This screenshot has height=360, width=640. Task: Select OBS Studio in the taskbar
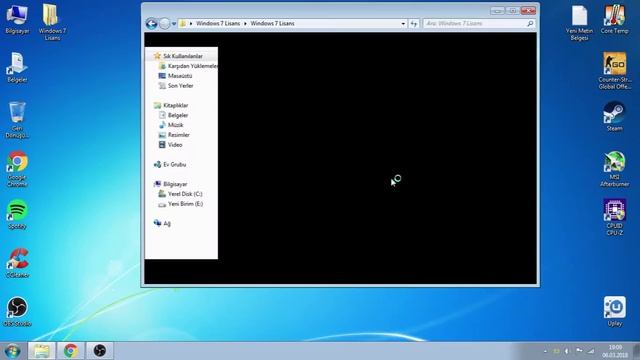(x=100, y=351)
